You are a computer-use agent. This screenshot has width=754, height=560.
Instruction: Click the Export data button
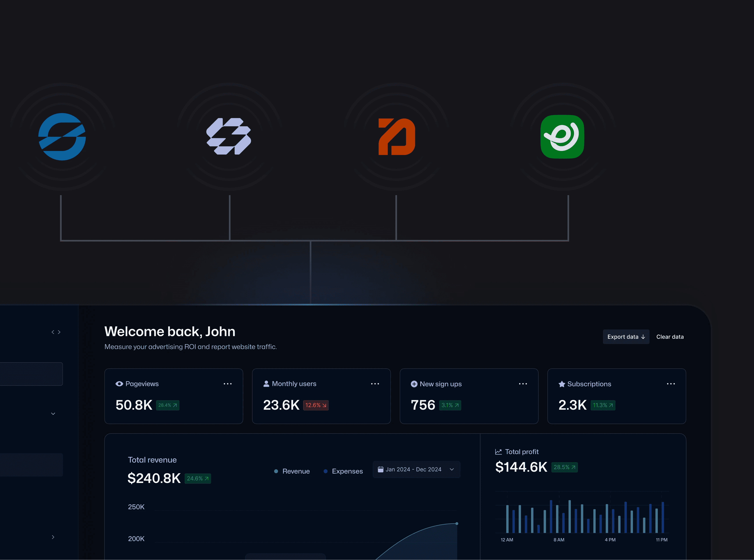pyautogui.click(x=626, y=337)
